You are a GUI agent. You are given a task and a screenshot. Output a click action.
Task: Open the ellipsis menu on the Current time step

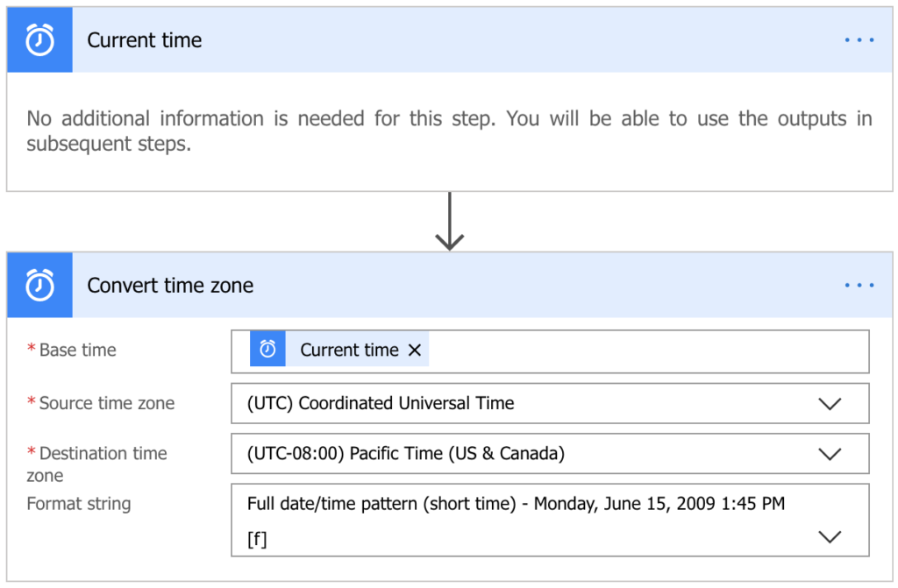coord(859,39)
